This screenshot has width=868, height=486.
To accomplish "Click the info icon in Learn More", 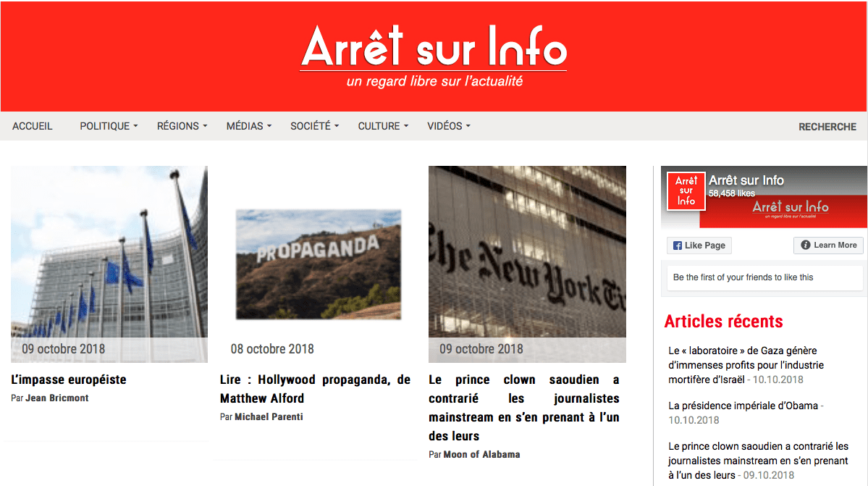I will point(806,246).
